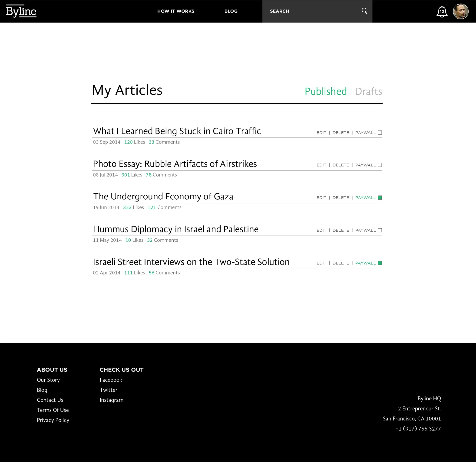Screen dimensions: 476x462
Task: Switch to the Drafts tab
Action: (x=368, y=92)
